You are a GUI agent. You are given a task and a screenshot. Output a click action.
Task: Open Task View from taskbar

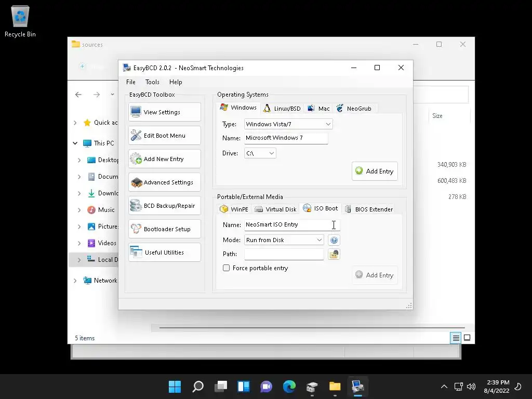221,387
